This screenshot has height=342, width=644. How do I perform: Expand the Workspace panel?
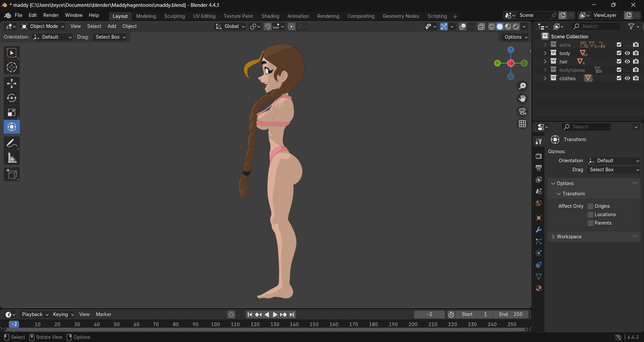(x=553, y=236)
